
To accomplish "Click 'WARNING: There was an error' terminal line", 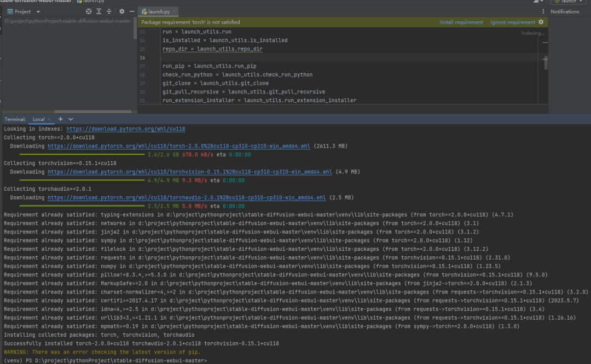I will [x=102, y=353].
